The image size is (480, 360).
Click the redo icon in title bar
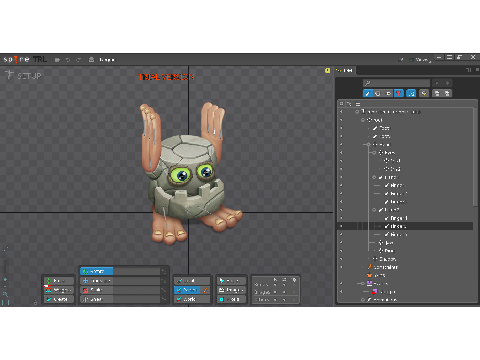pyautogui.click(x=79, y=60)
